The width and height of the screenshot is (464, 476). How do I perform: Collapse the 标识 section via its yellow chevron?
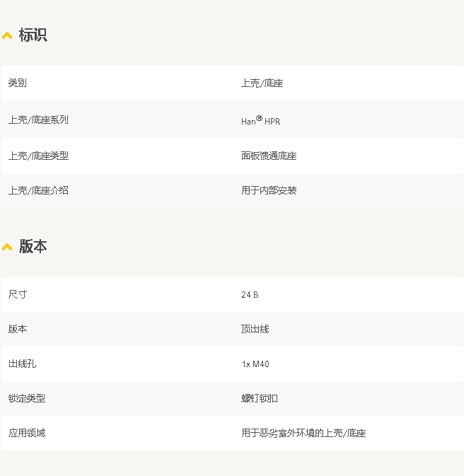tap(7, 35)
